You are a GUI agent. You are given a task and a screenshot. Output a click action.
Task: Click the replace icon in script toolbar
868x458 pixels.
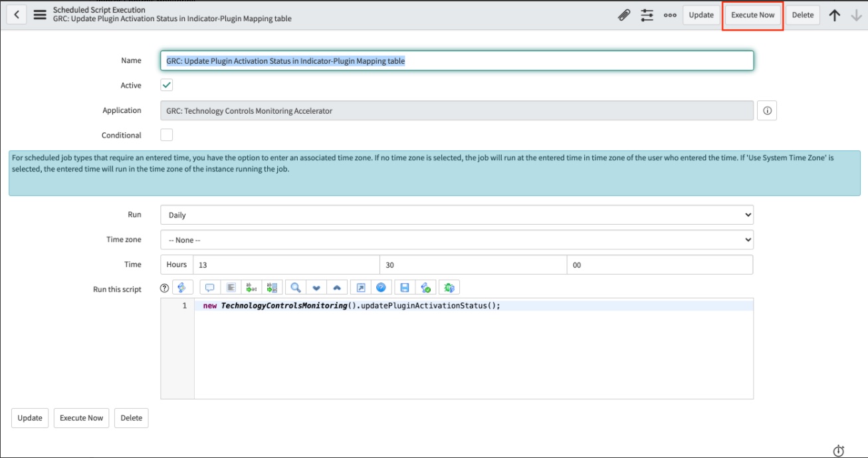tap(251, 287)
